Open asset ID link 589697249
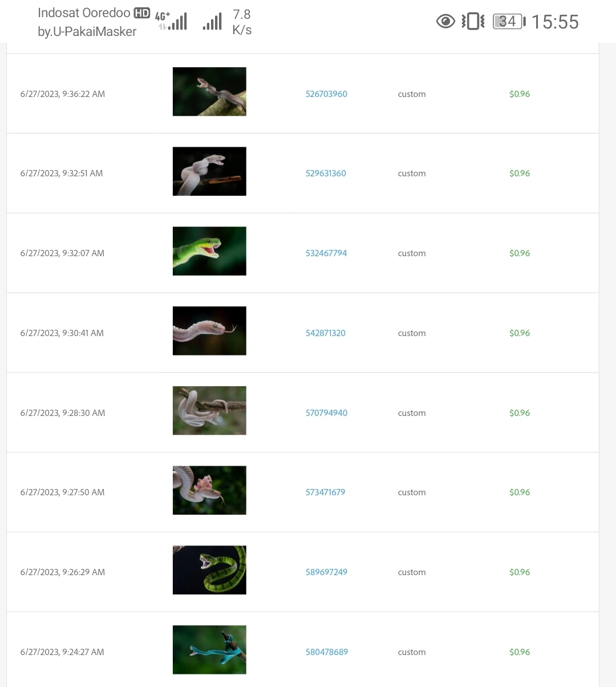The height and width of the screenshot is (687, 616). click(326, 572)
